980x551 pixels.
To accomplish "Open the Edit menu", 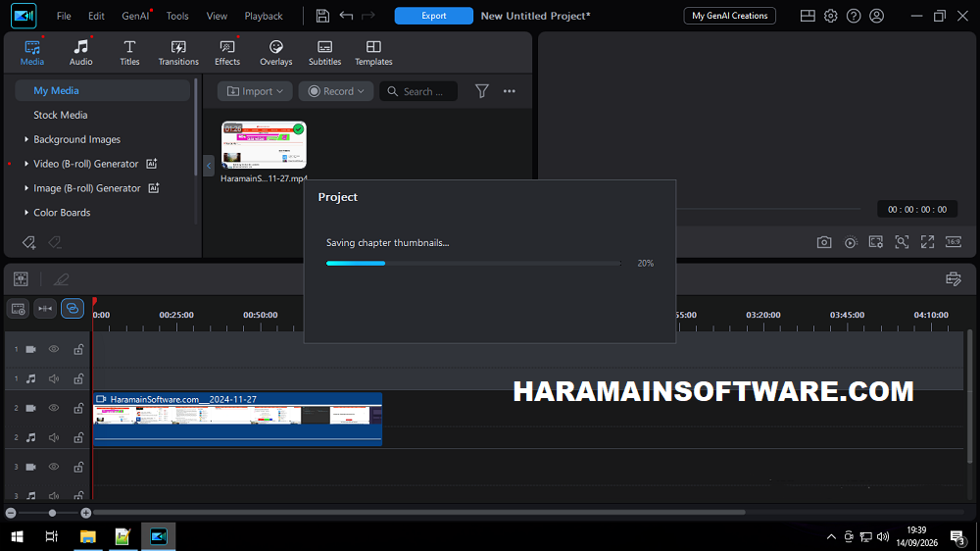I will (96, 16).
